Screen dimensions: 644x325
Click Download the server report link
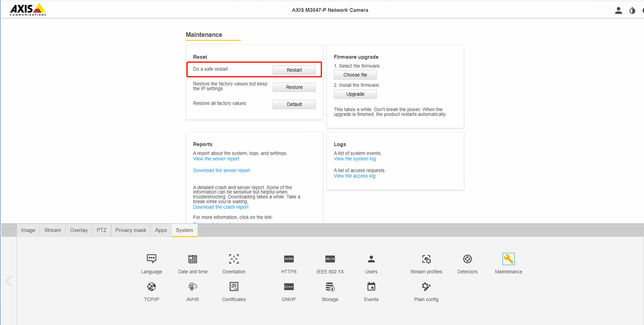(x=221, y=171)
